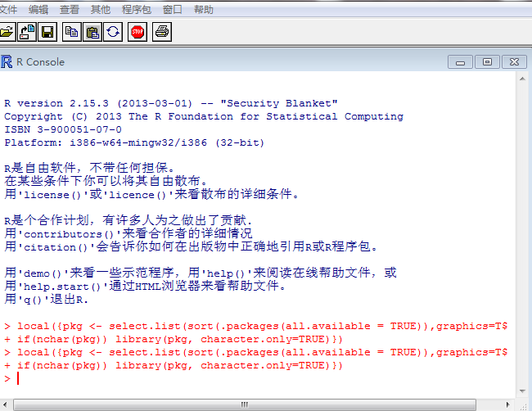This screenshot has height=411, width=532.
Task: Open the 窗口 menu
Action: click(x=173, y=10)
